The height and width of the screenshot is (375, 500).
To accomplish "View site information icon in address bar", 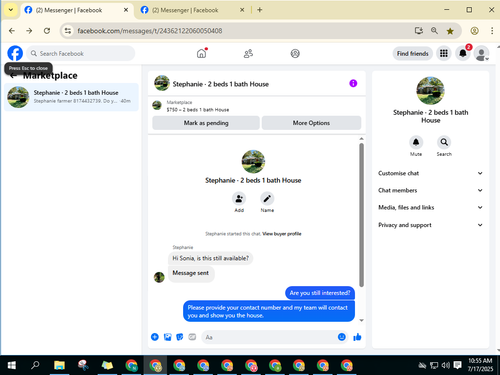I will [x=68, y=31].
